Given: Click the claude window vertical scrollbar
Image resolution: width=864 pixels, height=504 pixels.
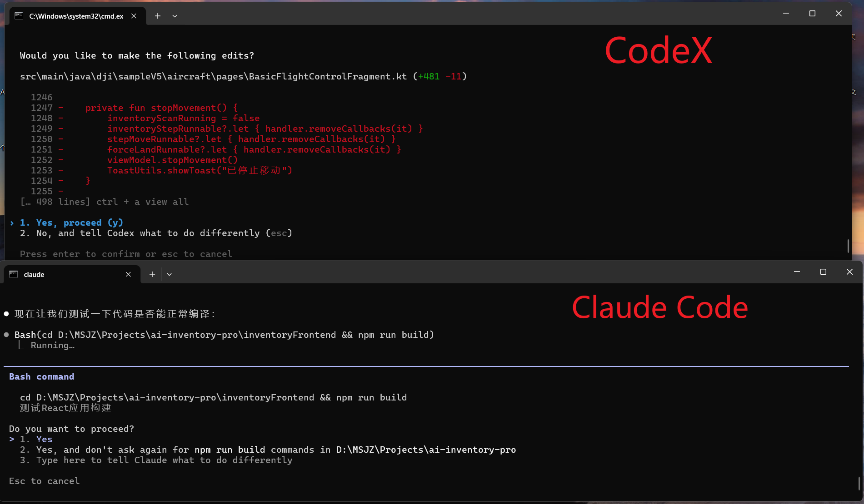Looking at the screenshot, I should pos(859,483).
